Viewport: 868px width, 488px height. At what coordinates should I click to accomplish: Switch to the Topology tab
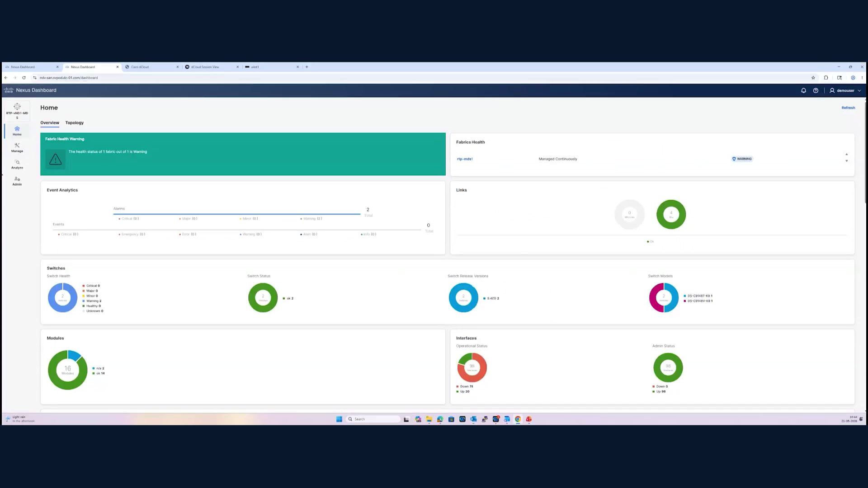[x=74, y=123]
